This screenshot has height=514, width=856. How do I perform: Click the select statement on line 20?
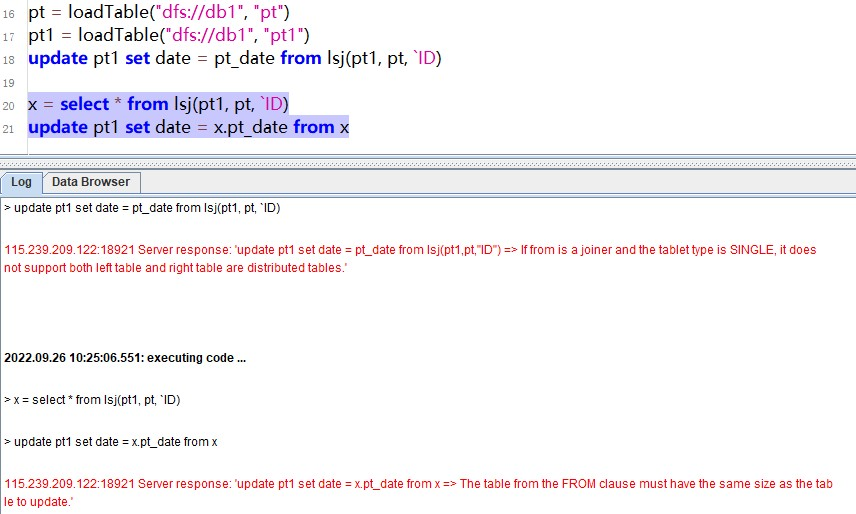click(158, 104)
